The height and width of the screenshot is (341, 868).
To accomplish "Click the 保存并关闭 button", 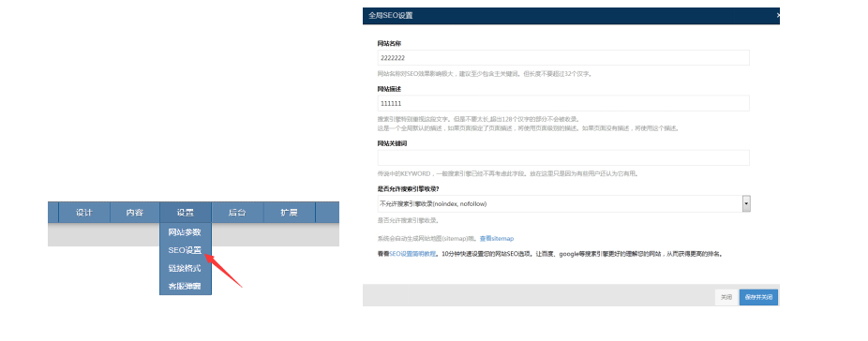I will (x=758, y=297).
